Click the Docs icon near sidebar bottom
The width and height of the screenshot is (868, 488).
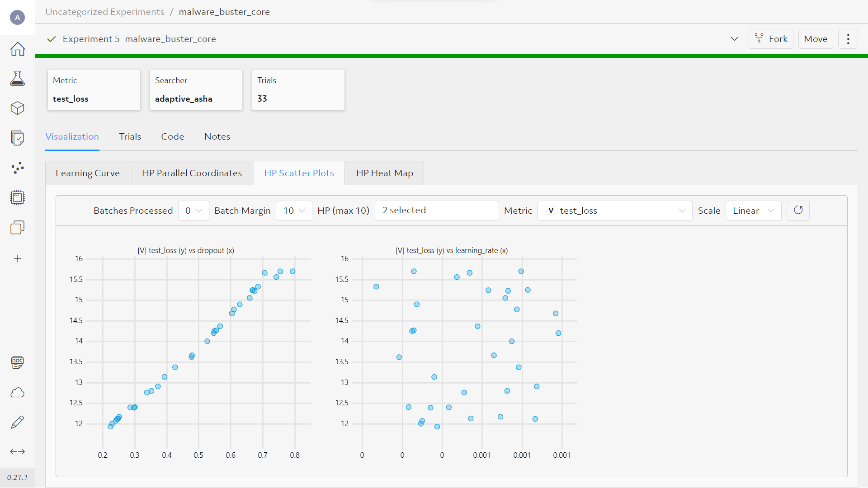(17, 362)
